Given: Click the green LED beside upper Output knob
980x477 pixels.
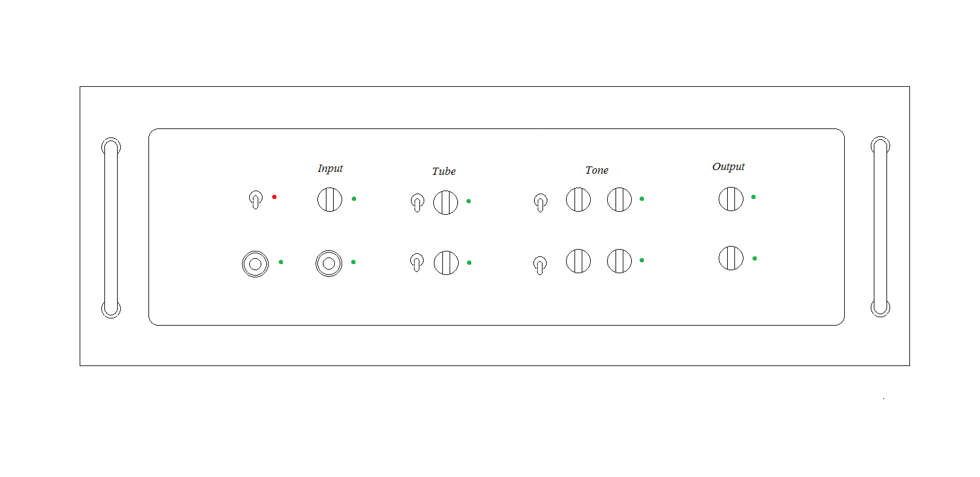Looking at the screenshot, I should coord(753,197).
